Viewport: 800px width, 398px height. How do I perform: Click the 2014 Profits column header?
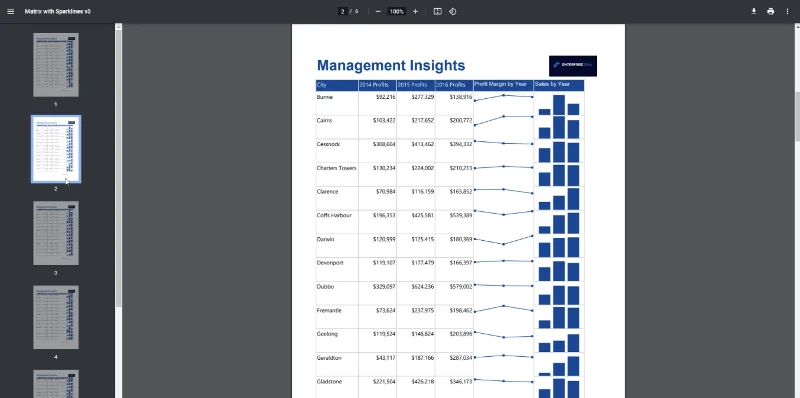[x=377, y=85]
